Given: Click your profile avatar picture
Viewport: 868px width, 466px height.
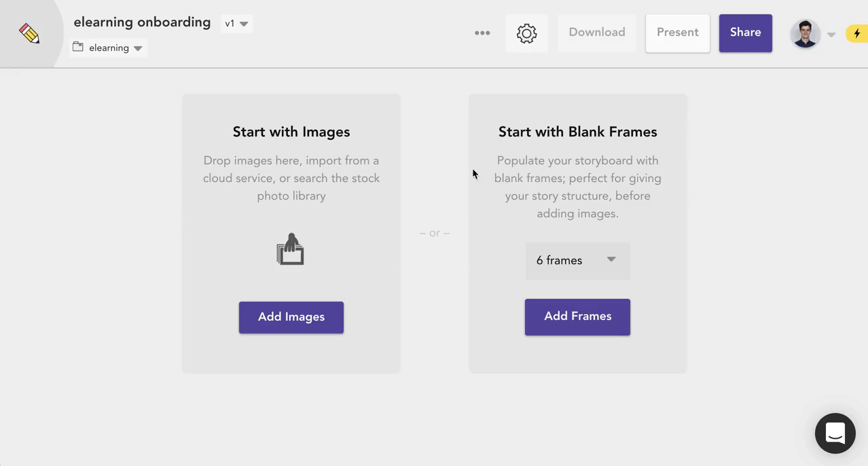Looking at the screenshot, I should click(x=806, y=33).
